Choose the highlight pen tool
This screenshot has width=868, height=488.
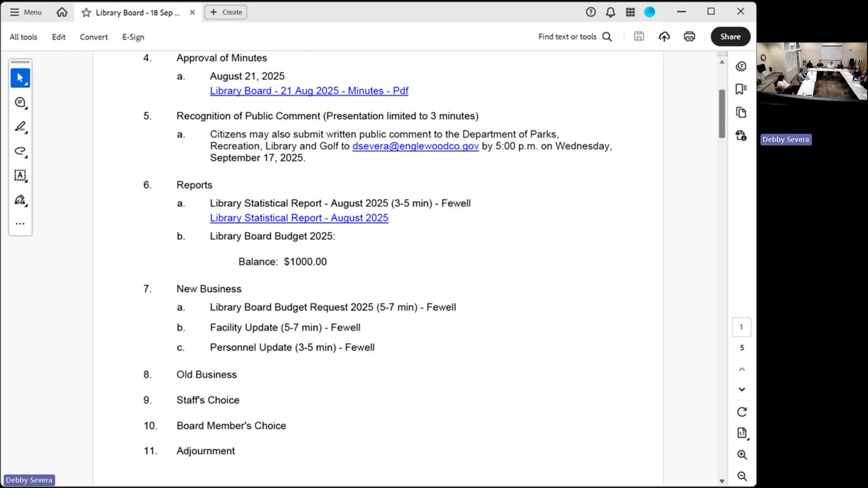20,127
